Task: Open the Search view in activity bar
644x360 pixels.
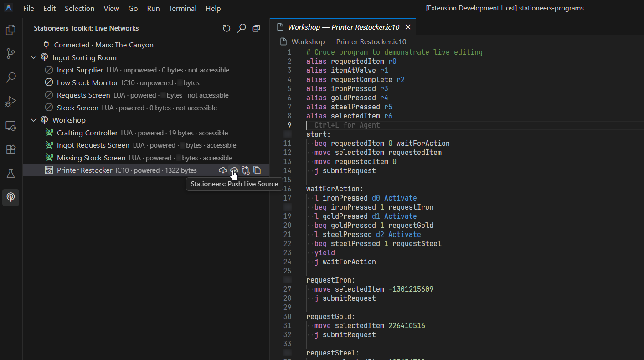Action: (x=10, y=77)
